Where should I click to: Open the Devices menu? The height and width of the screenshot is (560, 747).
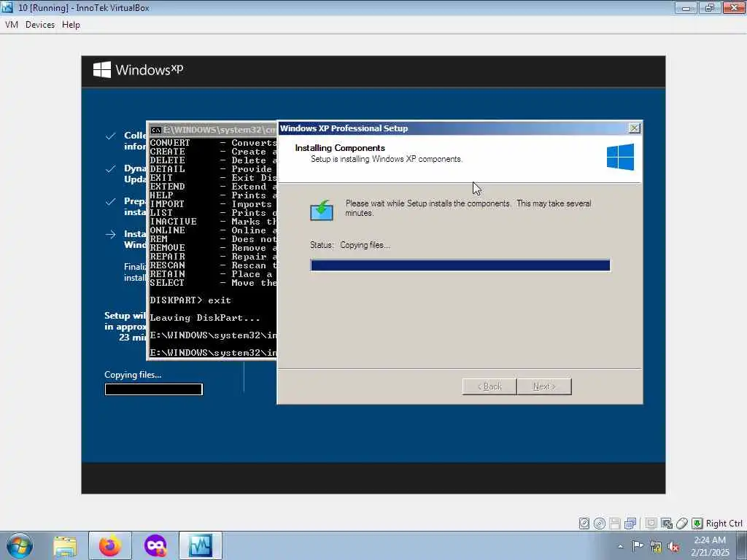point(40,25)
